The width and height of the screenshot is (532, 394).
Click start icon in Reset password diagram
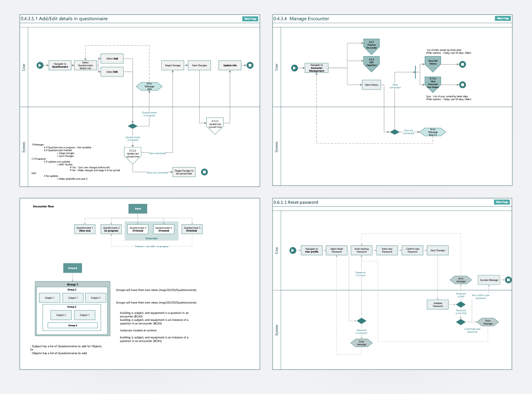(293, 251)
